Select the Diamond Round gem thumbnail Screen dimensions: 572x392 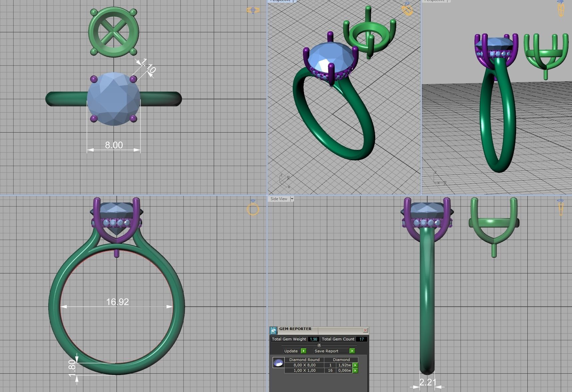pos(278,362)
